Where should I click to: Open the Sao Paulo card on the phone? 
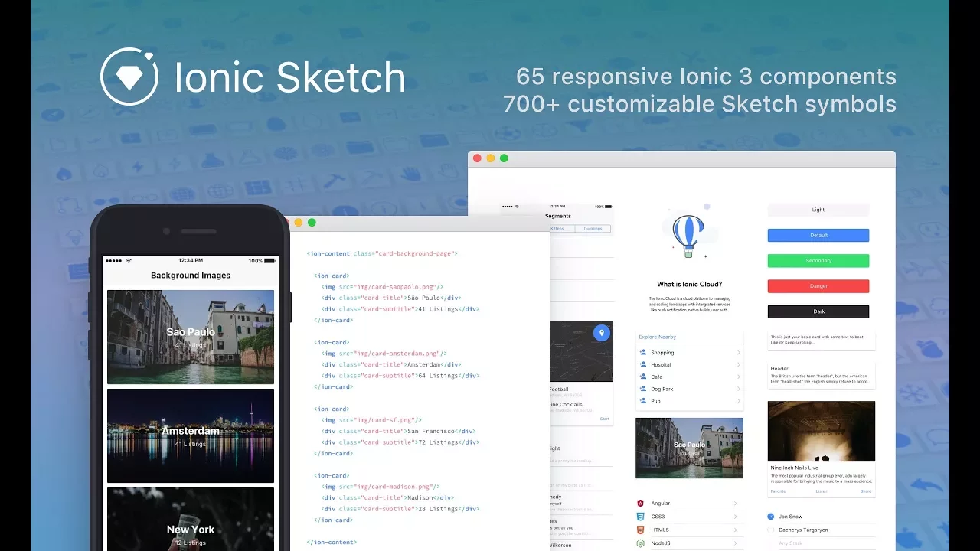tap(191, 337)
